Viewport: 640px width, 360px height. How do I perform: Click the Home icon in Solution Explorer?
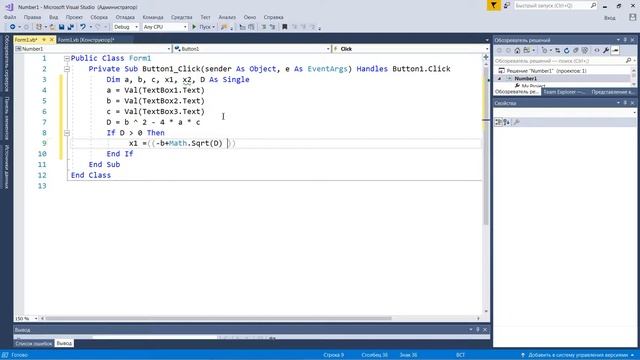pos(517,51)
